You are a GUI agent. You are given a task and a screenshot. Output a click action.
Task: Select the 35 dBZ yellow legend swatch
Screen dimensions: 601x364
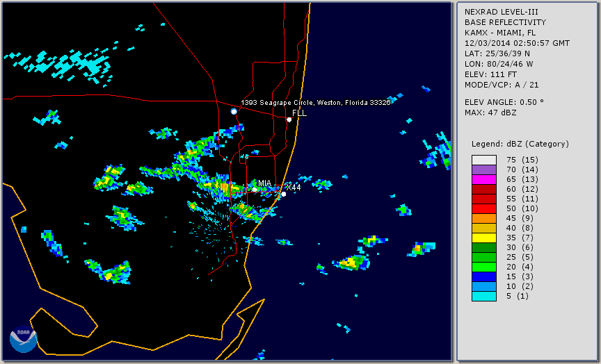coord(484,238)
